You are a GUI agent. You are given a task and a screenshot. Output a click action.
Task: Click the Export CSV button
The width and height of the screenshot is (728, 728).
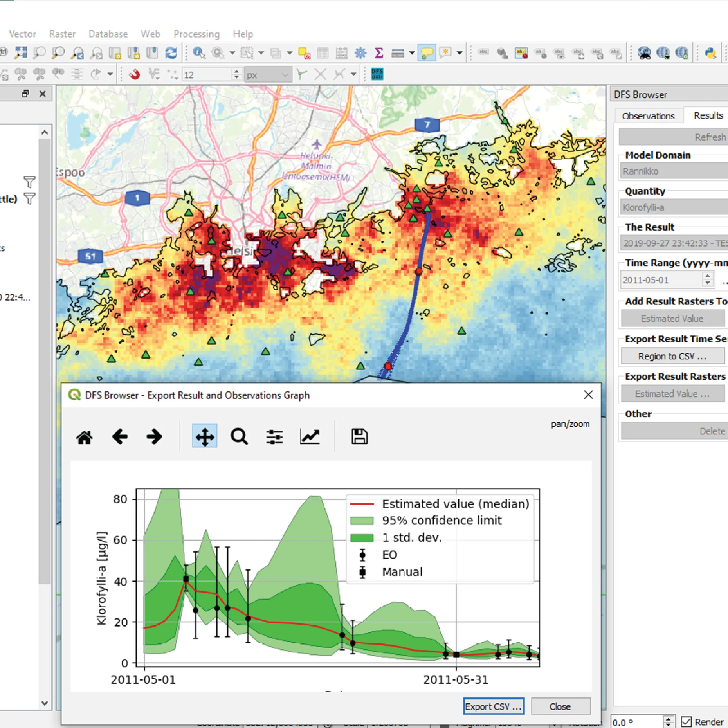pos(493,706)
